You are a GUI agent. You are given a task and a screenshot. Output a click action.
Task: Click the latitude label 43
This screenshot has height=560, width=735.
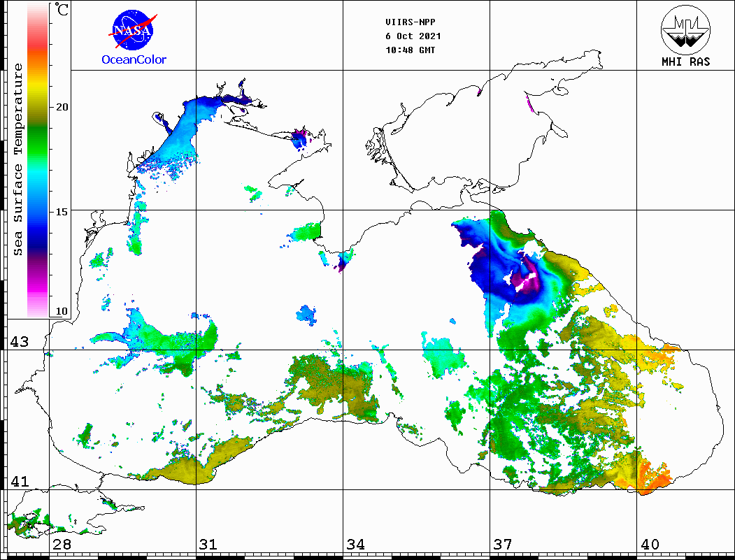[20, 342]
